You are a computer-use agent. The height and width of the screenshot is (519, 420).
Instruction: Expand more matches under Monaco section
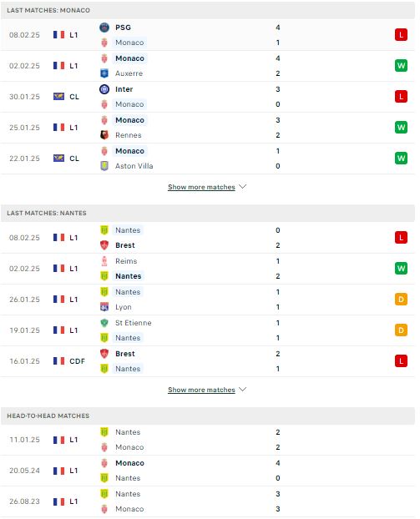coord(201,187)
